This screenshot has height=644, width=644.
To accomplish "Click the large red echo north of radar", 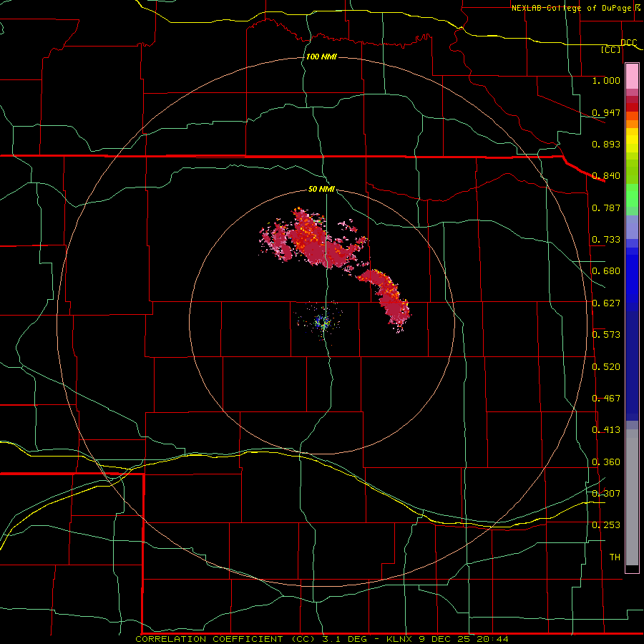I will (x=314, y=240).
